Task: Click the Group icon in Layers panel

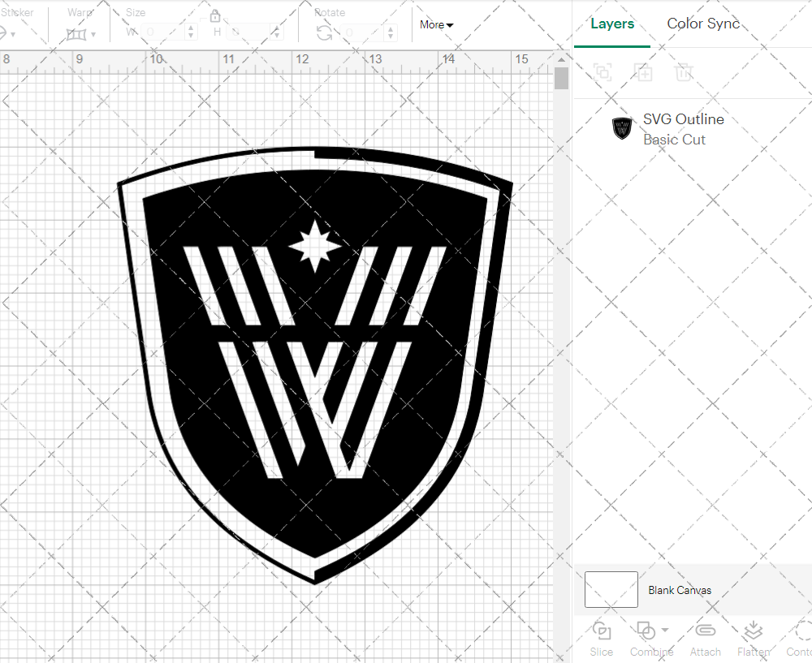Action: tap(603, 72)
